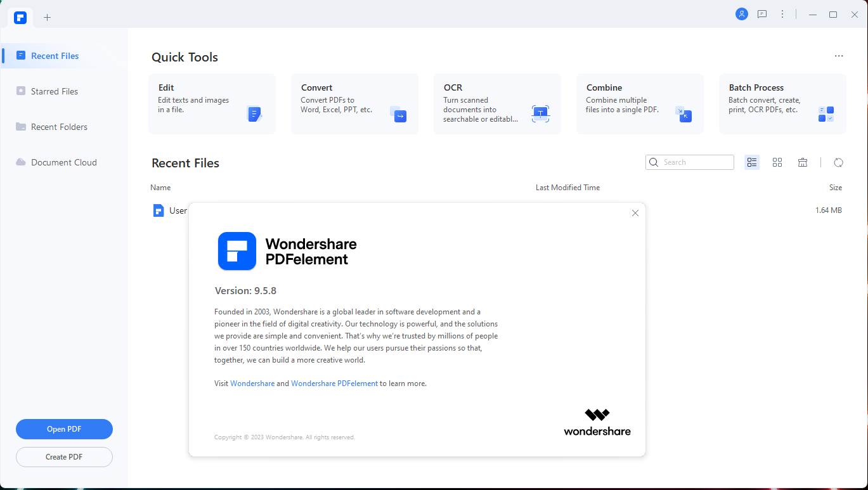The width and height of the screenshot is (868, 490).
Task: Sort by Last Modified Time column
Action: coord(567,188)
